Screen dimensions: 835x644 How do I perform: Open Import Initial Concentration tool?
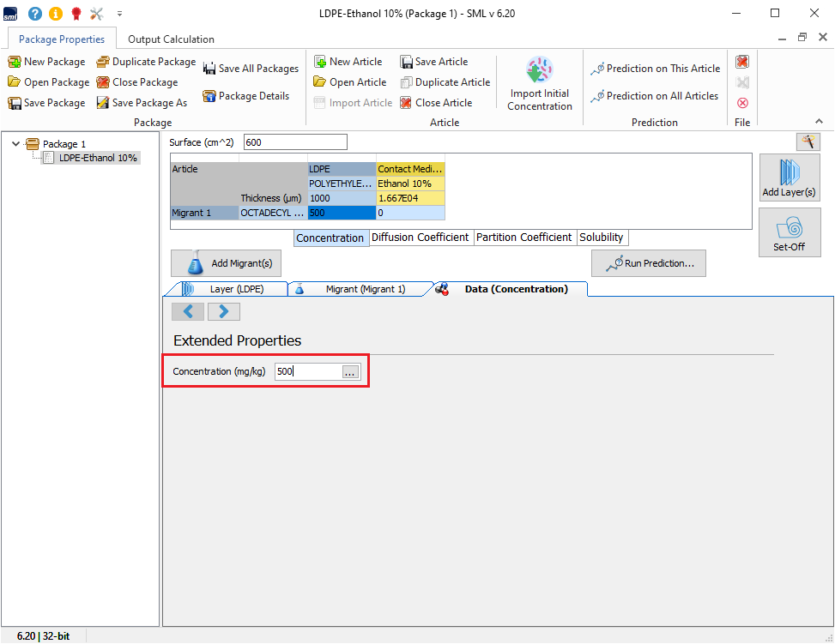pyautogui.click(x=539, y=84)
